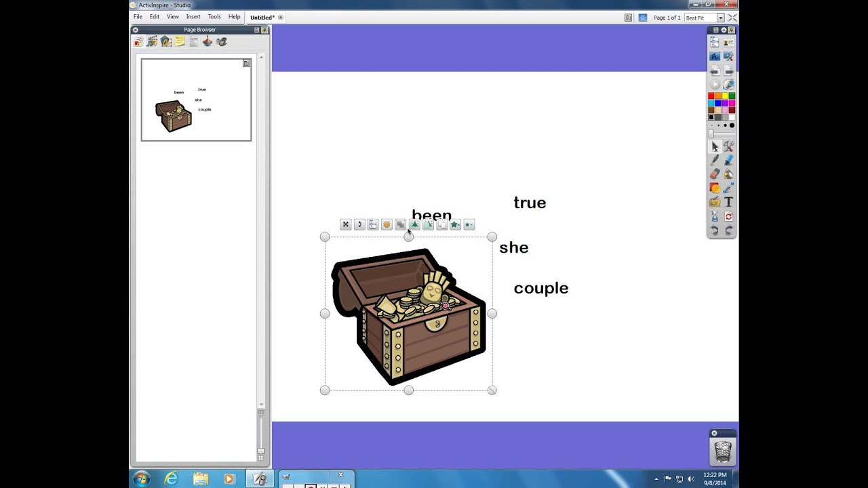Choose the Fill paint bucket tool

point(728,174)
